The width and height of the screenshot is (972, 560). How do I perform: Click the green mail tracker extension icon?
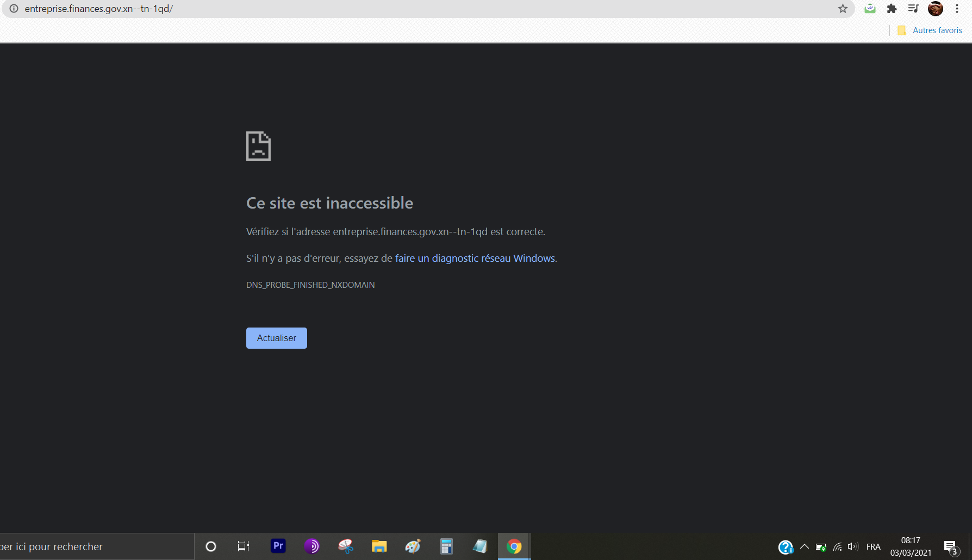pyautogui.click(x=870, y=9)
